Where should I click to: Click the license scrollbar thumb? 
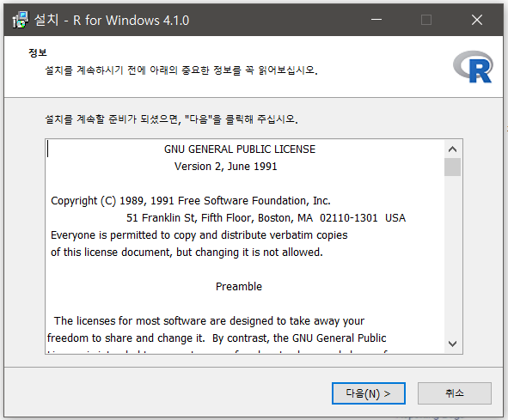pos(453,167)
